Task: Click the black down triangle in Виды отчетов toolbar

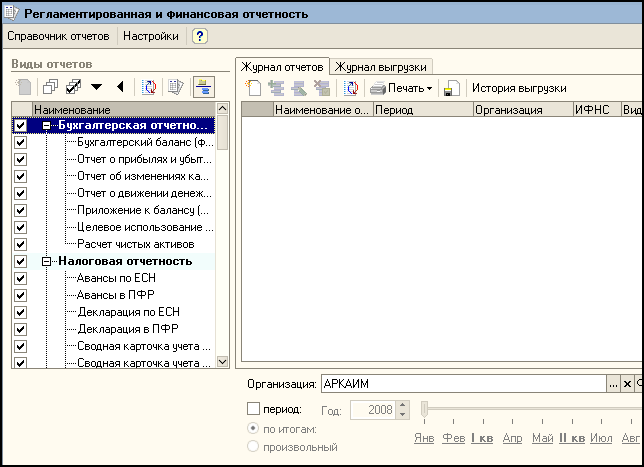Action: (x=97, y=87)
